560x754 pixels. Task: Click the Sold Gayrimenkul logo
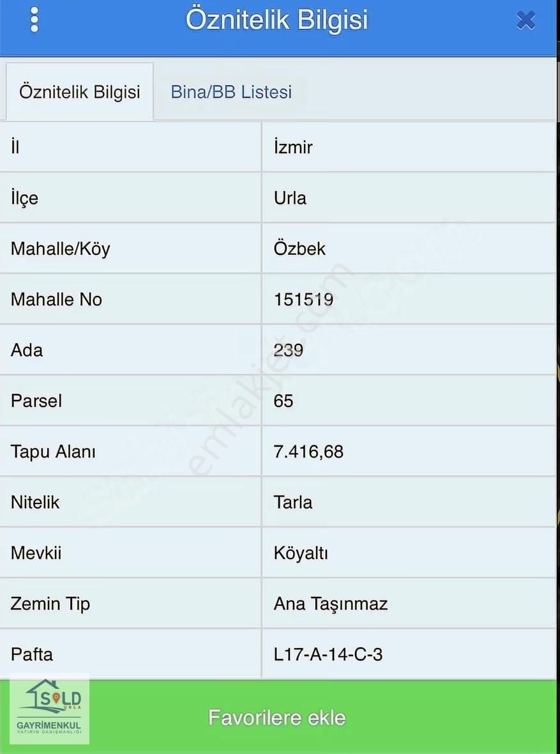click(50, 709)
